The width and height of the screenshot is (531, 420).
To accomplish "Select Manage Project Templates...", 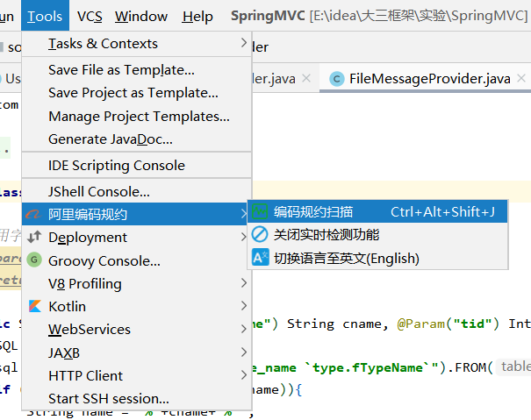I will pos(137,116).
